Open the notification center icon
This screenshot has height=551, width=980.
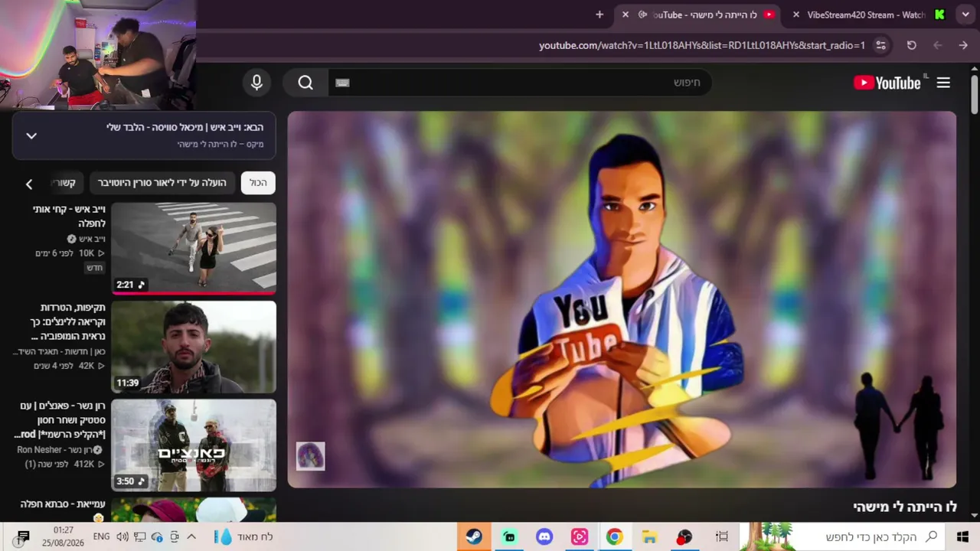click(23, 536)
